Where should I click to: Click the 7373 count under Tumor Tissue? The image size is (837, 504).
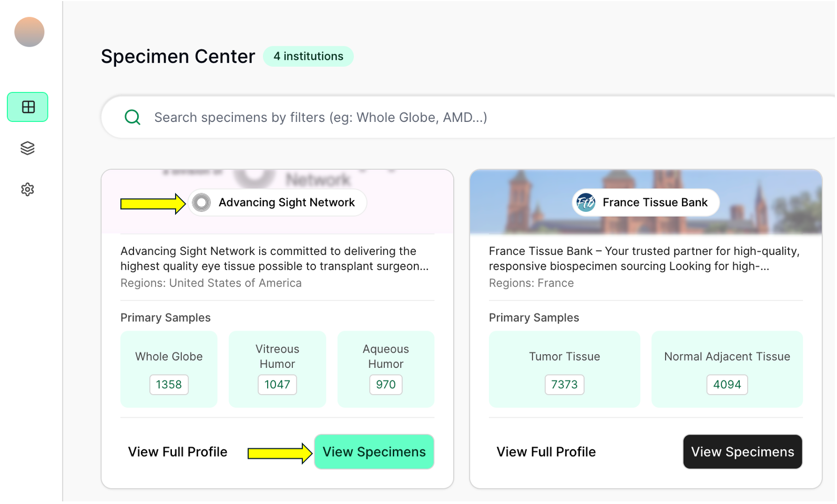point(565,385)
